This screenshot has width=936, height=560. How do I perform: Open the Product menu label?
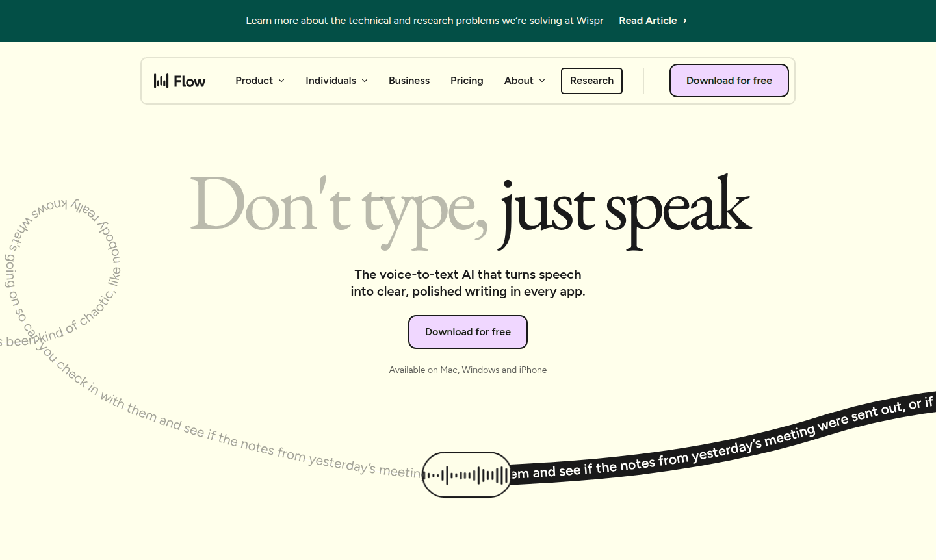click(253, 81)
